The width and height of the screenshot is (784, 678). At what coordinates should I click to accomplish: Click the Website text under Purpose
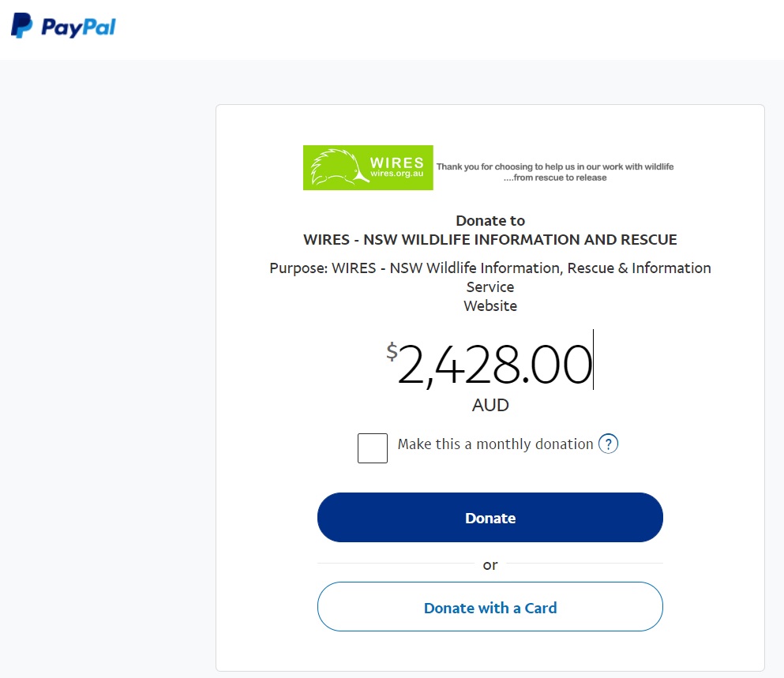(490, 305)
